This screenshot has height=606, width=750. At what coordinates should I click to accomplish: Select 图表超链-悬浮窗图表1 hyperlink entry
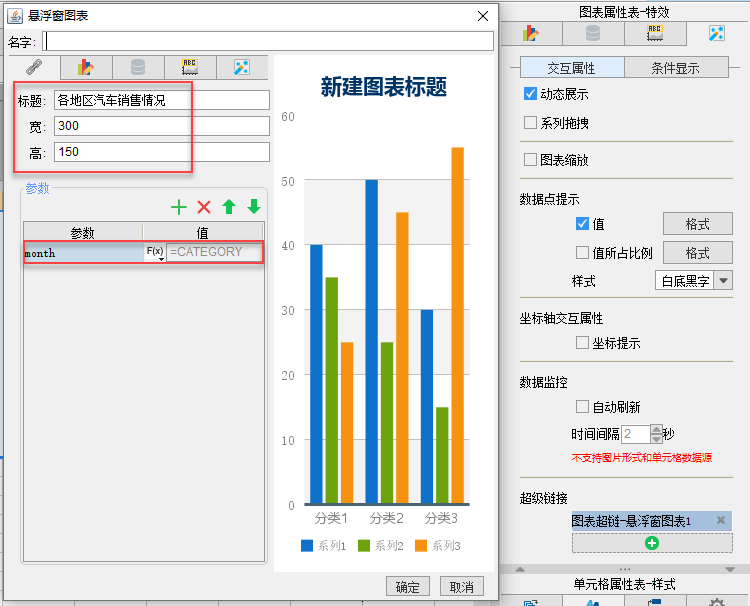tap(651, 520)
